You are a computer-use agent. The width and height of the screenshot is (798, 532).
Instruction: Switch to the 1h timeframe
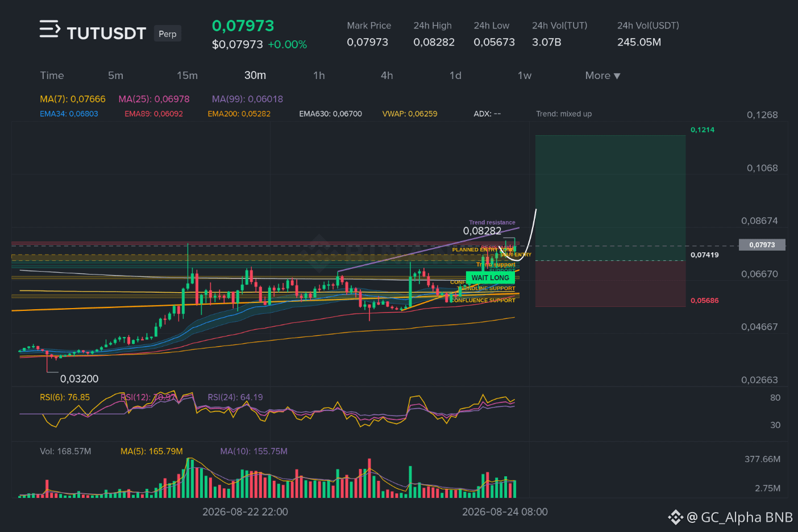[319, 76]
